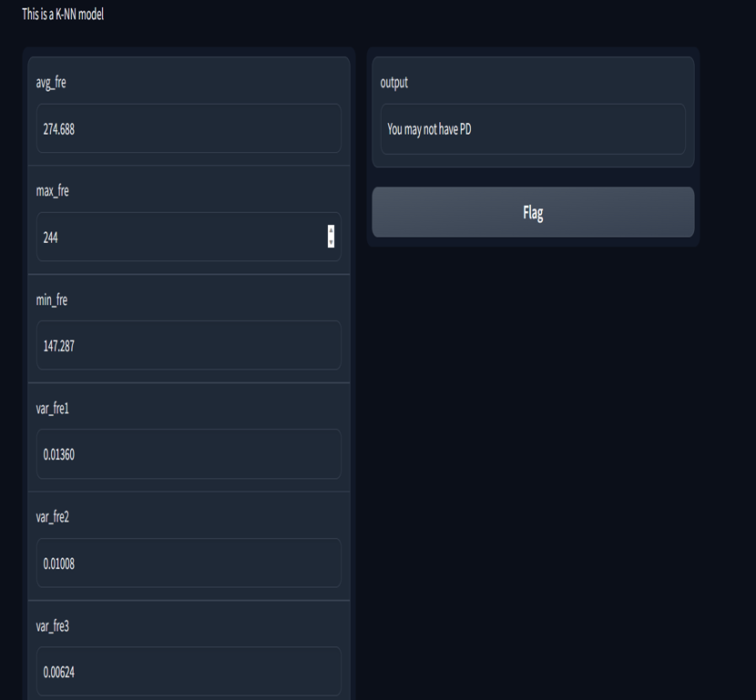Viewport: 756px width, 700px height.
Task: Click the word PD in the output text
Action: coord(465,129)
